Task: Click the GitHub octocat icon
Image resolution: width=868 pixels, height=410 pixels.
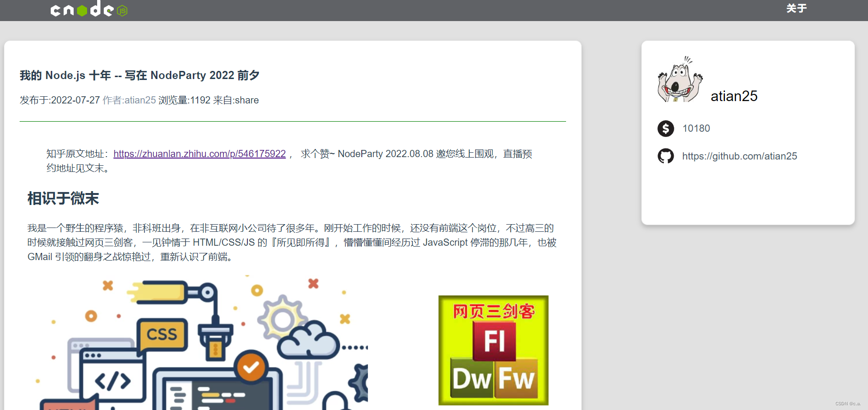Action: (x=666, y=156)
